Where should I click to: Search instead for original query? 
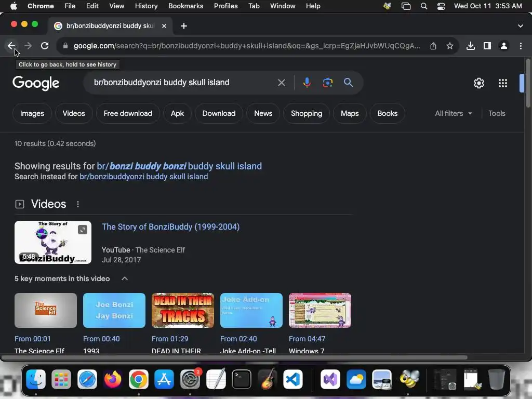143,177
